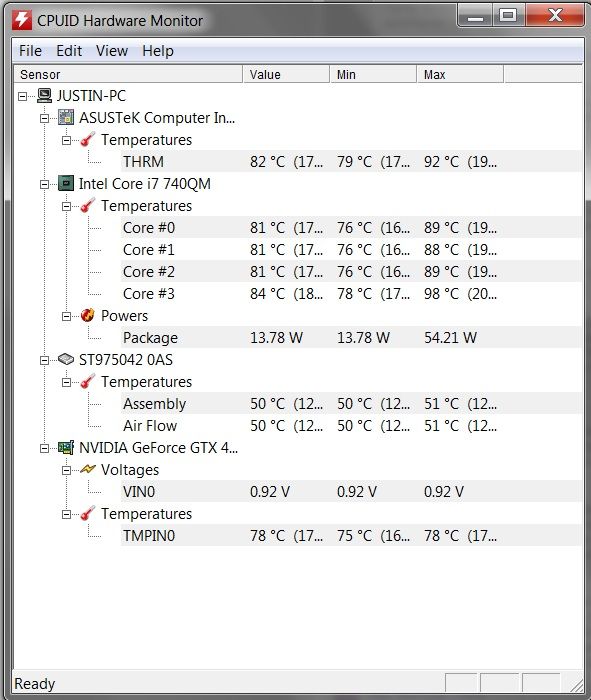The height and width of the screenshot is (700, 591).
Task: Open the File menu
Action: [30, 51]
